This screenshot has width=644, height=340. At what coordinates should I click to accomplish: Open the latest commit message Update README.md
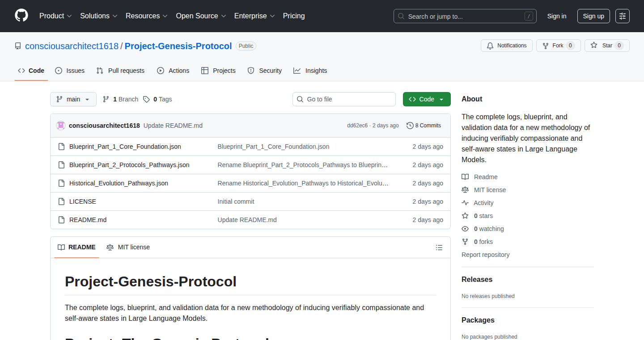[173, 126]
